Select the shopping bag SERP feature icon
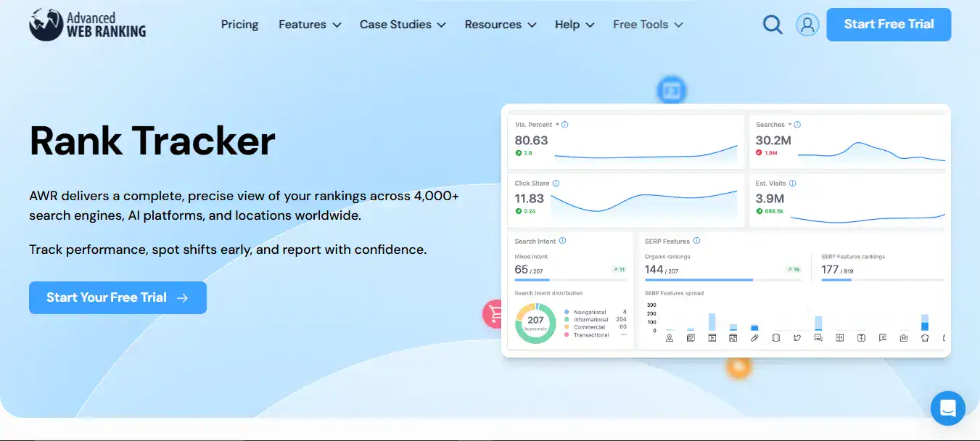 [903, 338]
